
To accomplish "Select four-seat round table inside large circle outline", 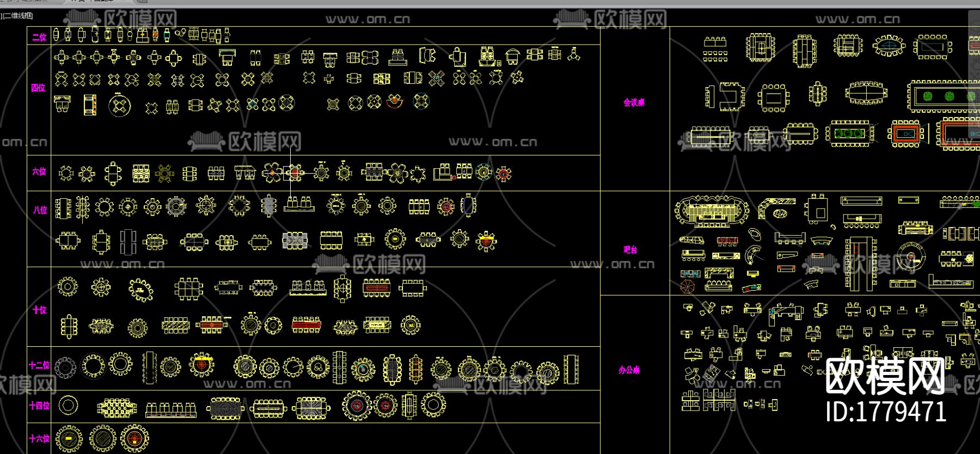I will (x=119, y=106).
